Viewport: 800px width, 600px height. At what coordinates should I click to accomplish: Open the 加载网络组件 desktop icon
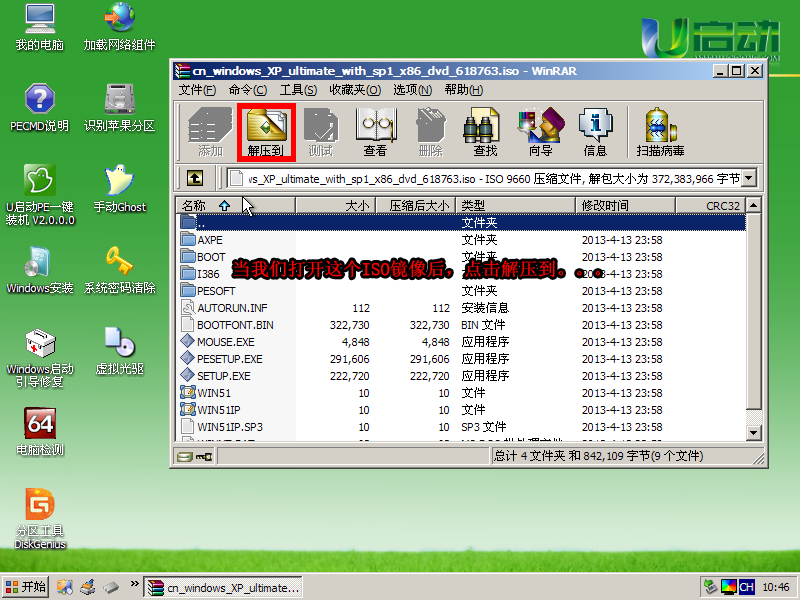(x=119, y=28)
